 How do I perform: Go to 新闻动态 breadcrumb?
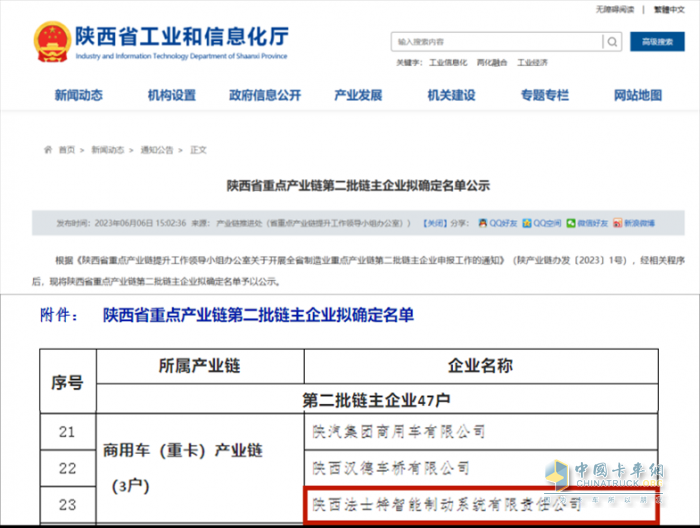pyautogui.click(x=108, y=150)
